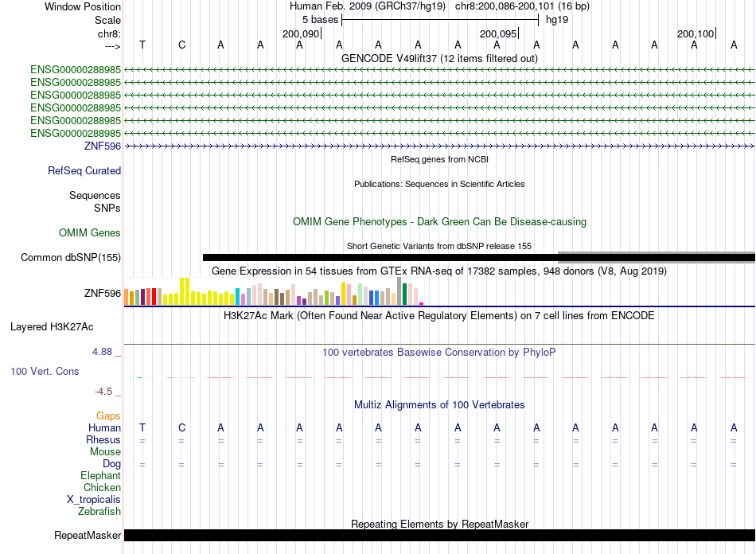Click the Gaps row label
Screen dimensions: 756x554
coord(108,416)
